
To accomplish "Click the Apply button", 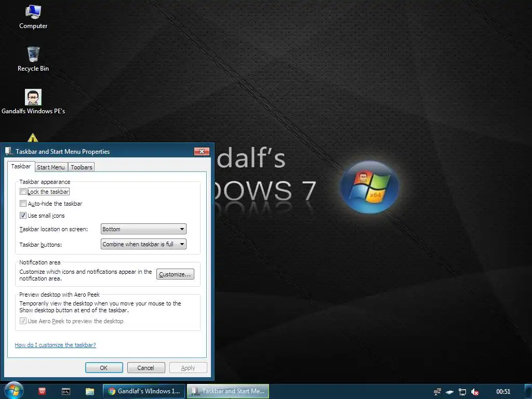I will tap(188, 368).
